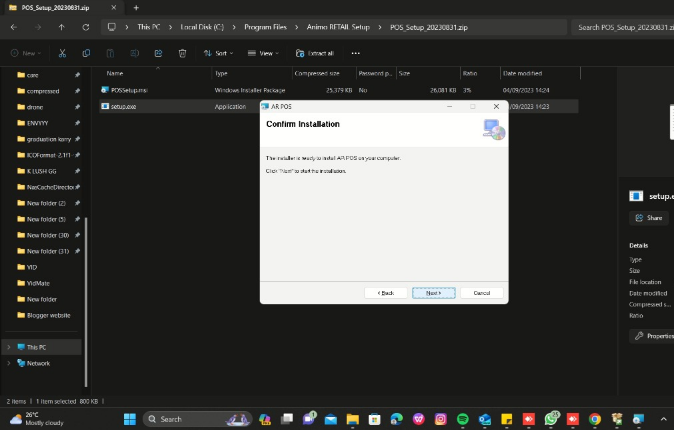Open the Blogger website folder

coord(48,315)
